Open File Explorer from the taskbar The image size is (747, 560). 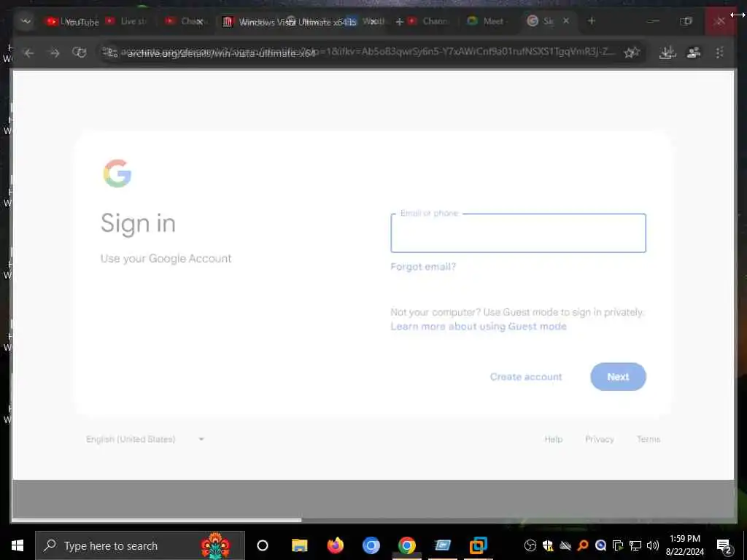click(300, 545)
